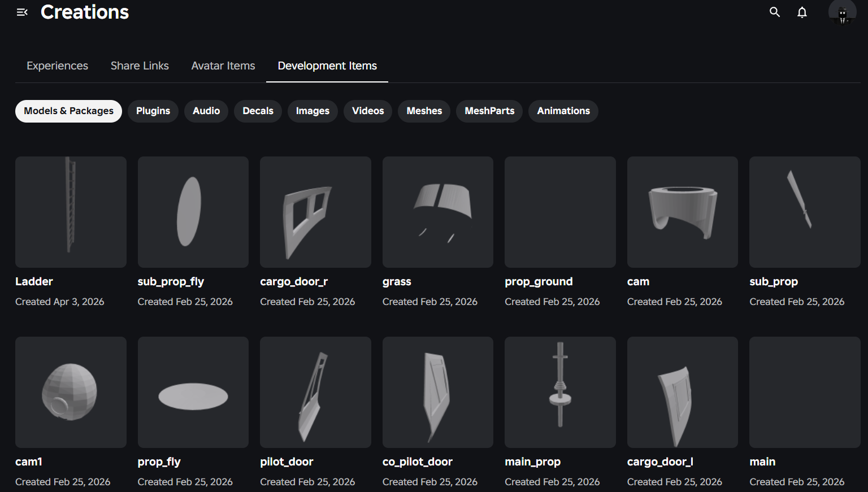Open notifications via the bell icon

[802, 12]
